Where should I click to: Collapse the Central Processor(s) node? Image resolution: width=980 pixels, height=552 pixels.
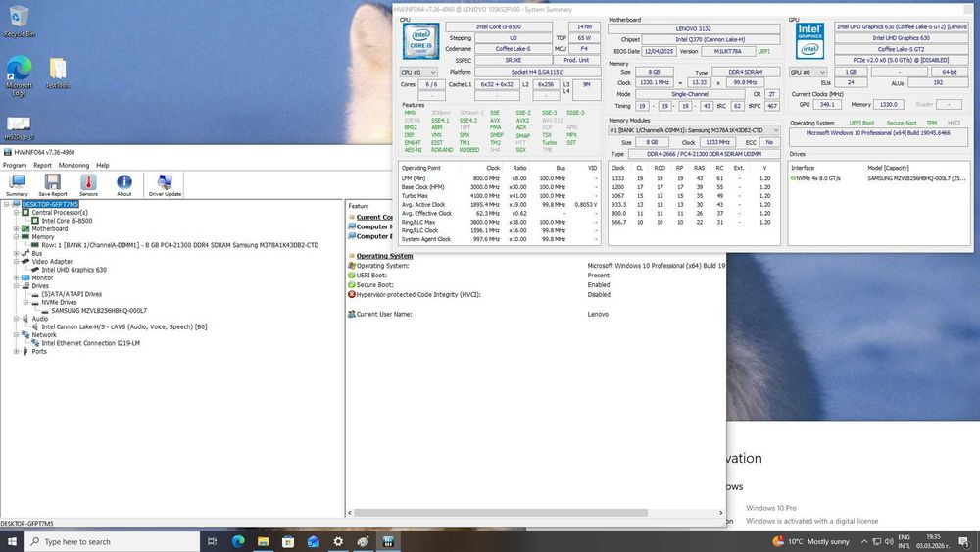click(x=17, y=213)
